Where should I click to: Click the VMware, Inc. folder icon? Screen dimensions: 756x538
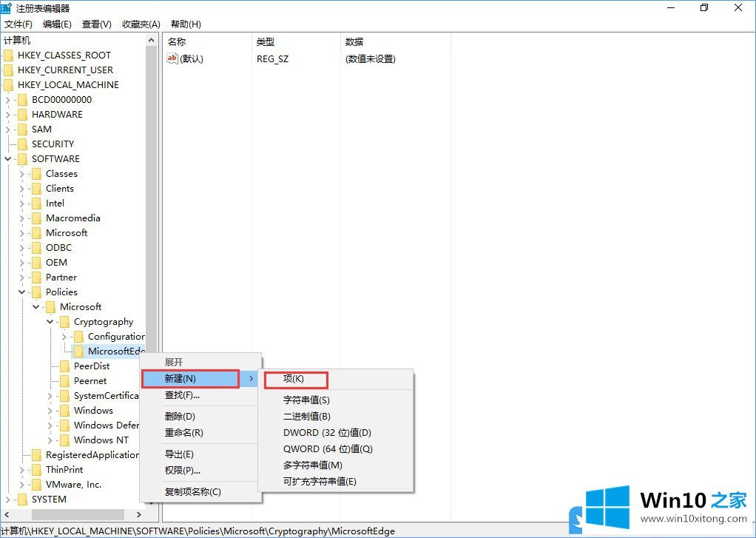(36, 485)
